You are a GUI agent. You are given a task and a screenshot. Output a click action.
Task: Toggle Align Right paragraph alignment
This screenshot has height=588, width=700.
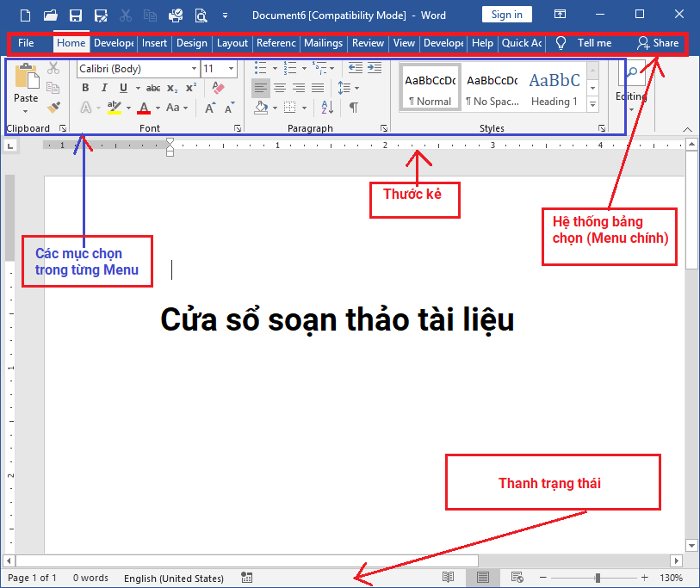pyautogui.click(x=299, y=88)
